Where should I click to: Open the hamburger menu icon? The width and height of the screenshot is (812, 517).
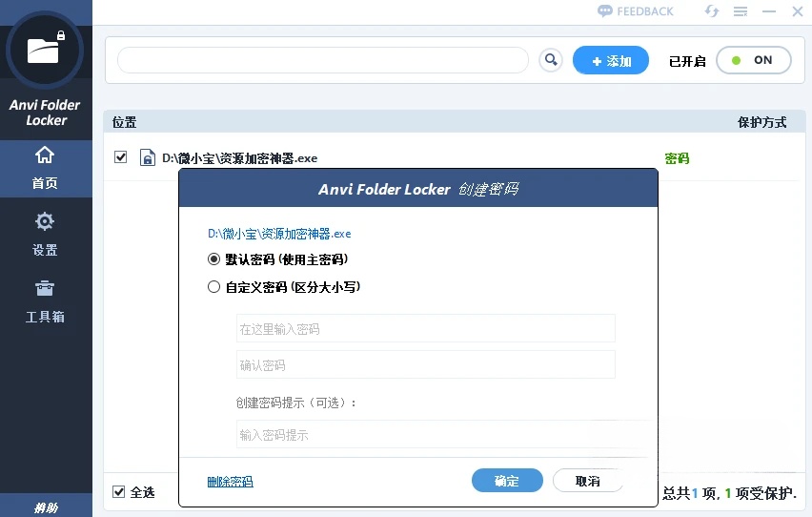pyautogui.click(x=741, y=11)
